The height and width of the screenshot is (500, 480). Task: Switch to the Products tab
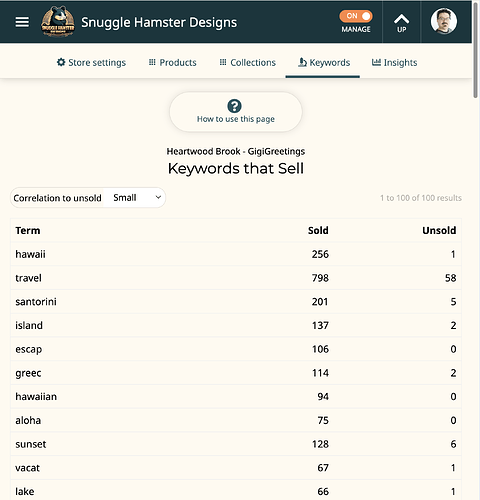[x=172, y=62]
